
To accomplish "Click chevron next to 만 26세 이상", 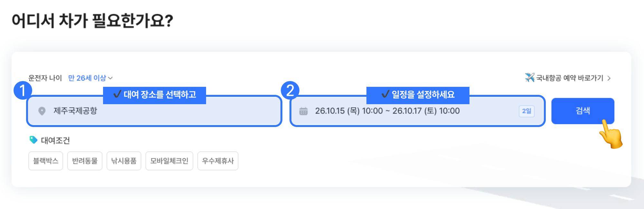I will click(x=110, y=78).
